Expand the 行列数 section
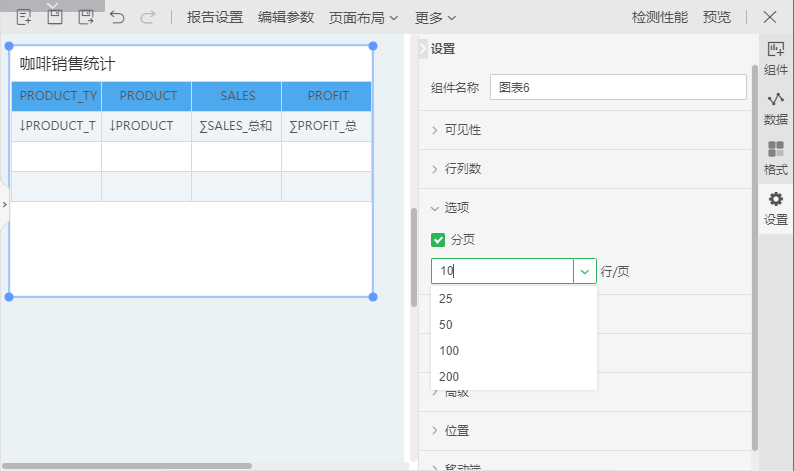The width and height of the screenshot is (794, 471). pyautogui.click(x=463, y=169)
